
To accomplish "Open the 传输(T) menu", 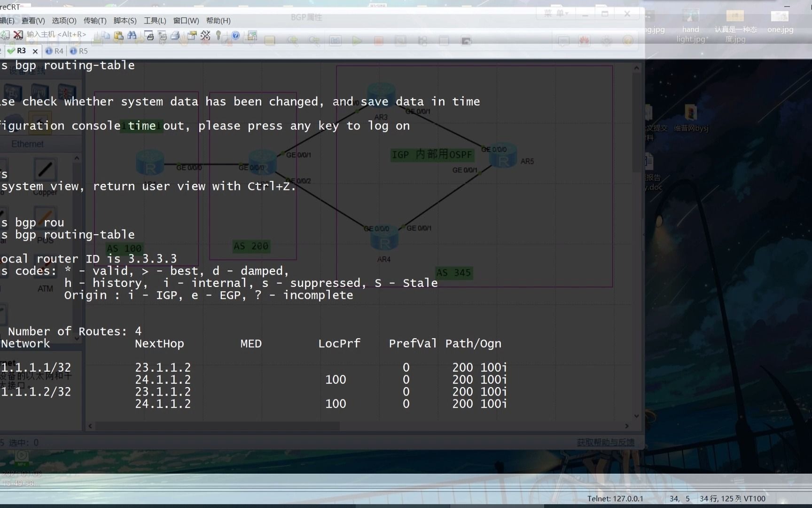I will (95, 21).
